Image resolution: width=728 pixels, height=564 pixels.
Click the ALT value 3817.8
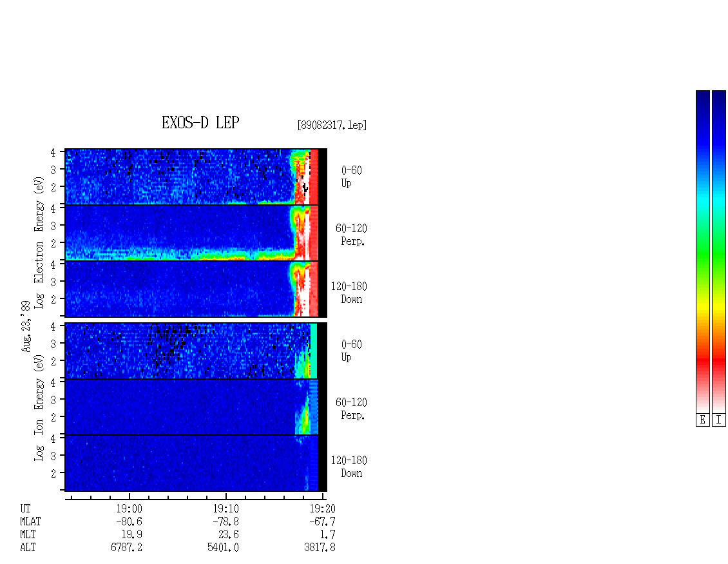[x=320, y=547]
